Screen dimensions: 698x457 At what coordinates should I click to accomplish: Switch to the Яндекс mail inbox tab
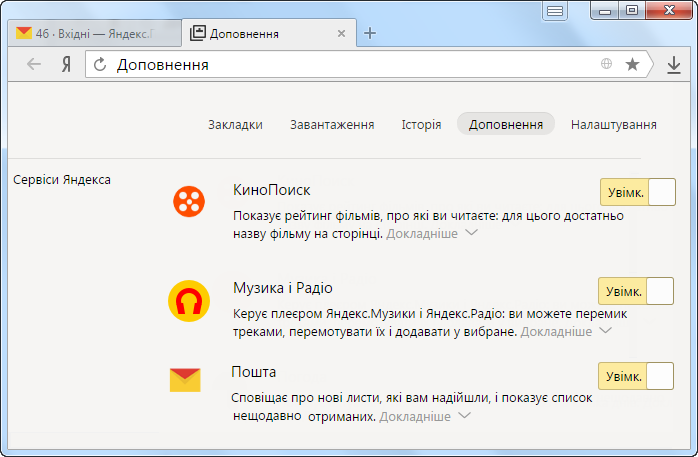pos(94,33)
